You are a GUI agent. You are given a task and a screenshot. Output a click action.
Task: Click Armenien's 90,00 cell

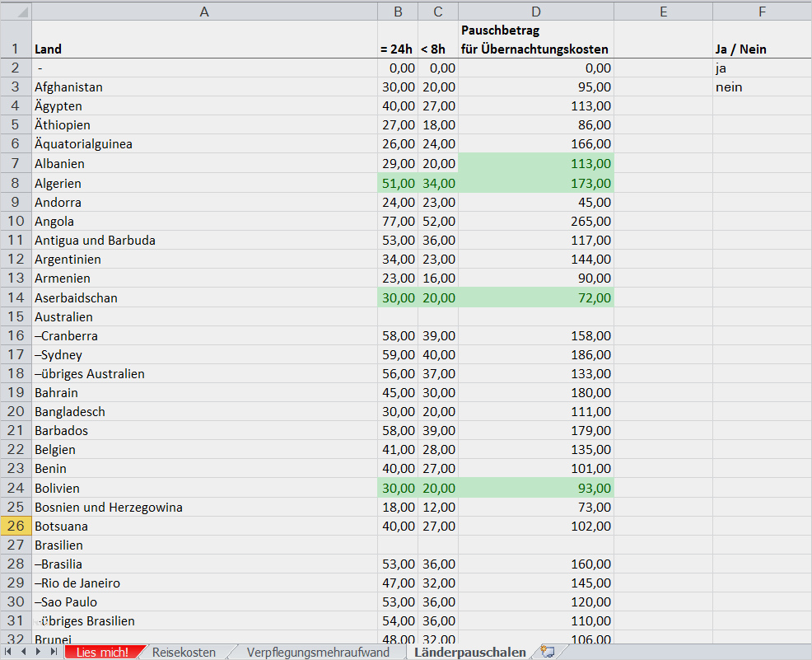pyautogui.click(x=536, y=279)
